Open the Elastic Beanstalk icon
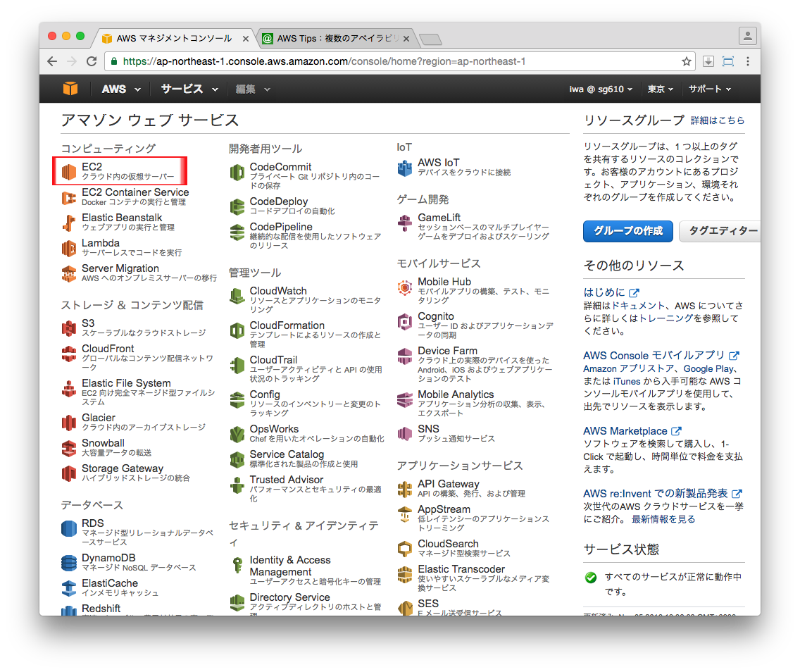 (69, 223)
